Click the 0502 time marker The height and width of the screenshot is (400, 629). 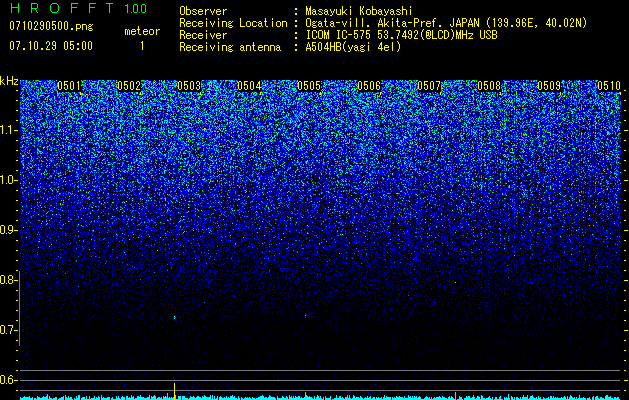[129, 86]
